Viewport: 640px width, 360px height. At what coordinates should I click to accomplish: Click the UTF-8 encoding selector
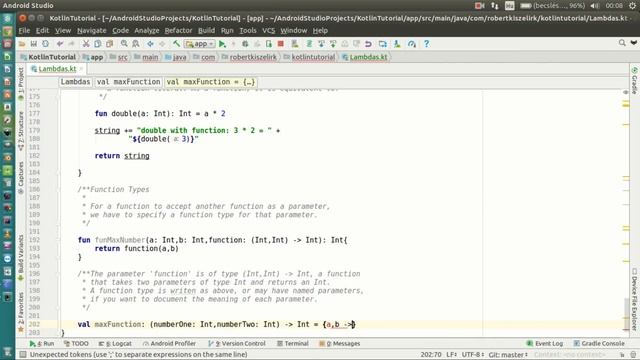pyautogui.click(x=473, y=355)
